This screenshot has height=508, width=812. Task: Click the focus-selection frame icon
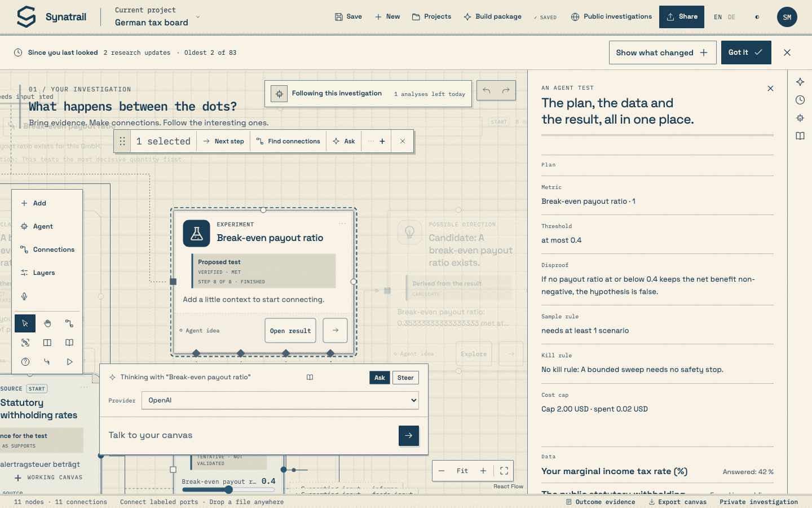tap(25, 343)
